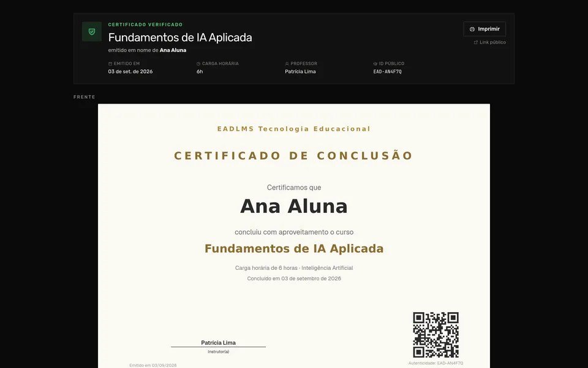Viewport: 588px width, 368px height.
Task: Click 'Carga horária de 6 horas · Inteligência Artificial'
Action: click(x=294, y=268)
